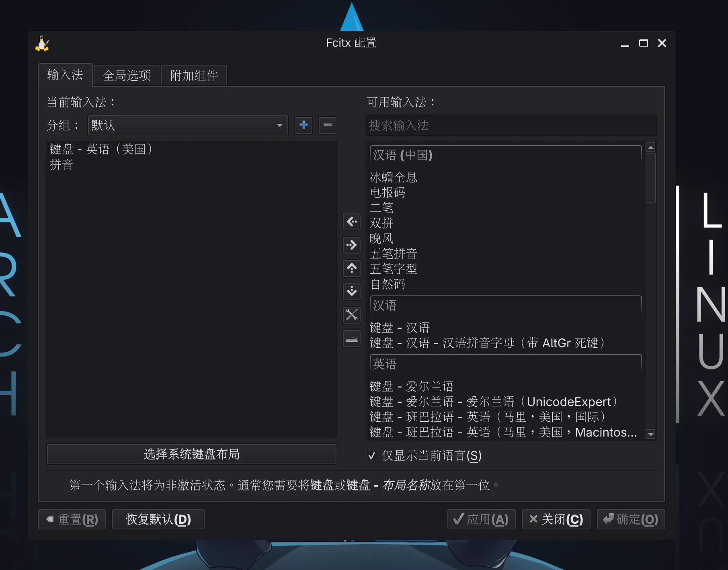Click the remove group minus icon
The height and width of the screenshot is (570, 728).
point(328,125)
